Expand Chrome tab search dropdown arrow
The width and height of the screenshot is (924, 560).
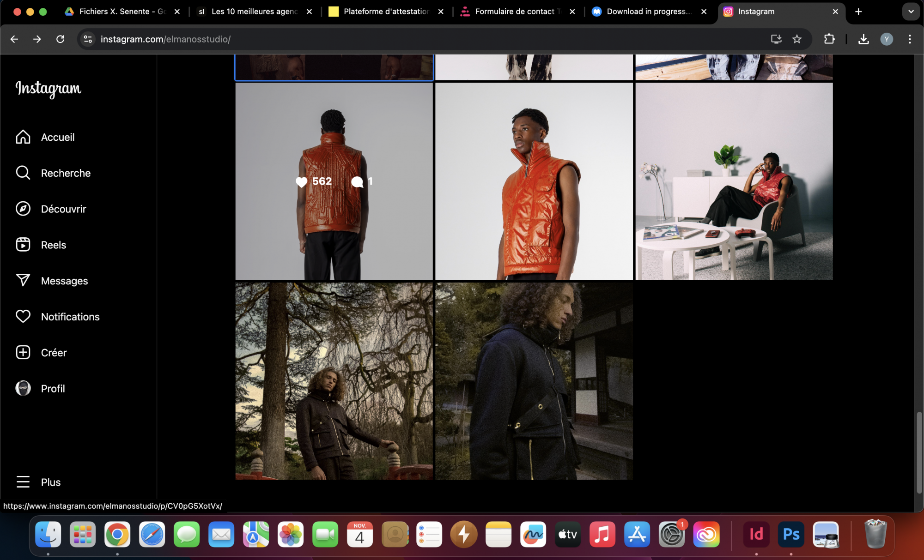coord(911,12)
